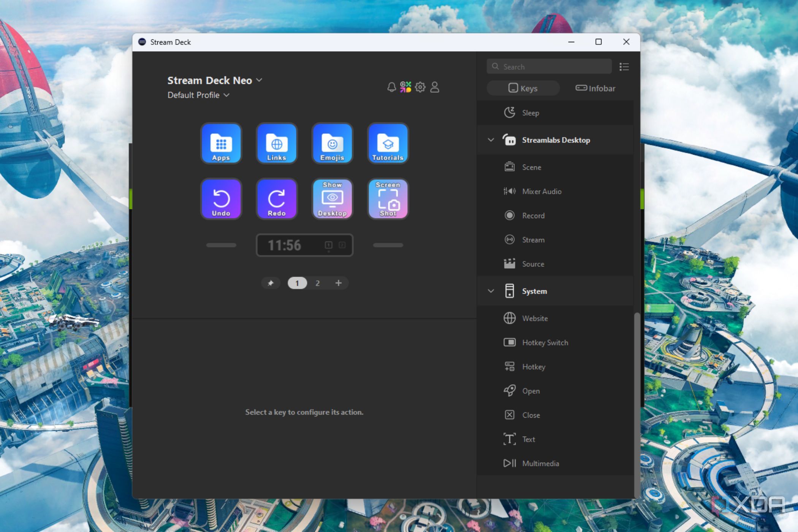This screenshot has width=798, height=532.
Task: Switch to list view beside the search bar
Action: [x=624, y=66]
